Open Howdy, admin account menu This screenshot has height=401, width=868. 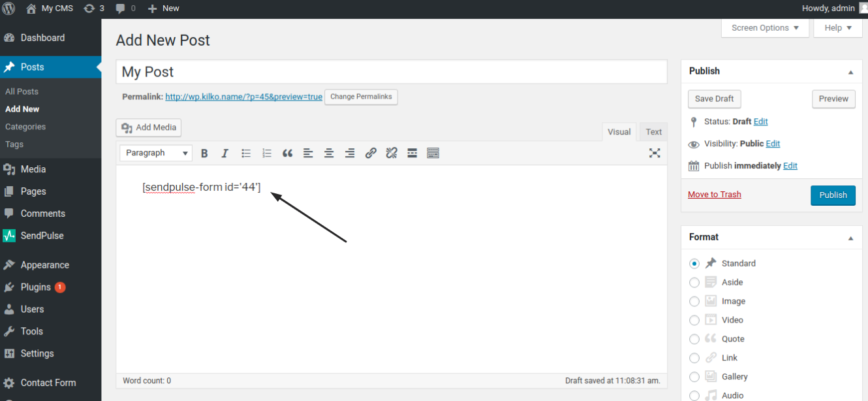coord(835,8)
